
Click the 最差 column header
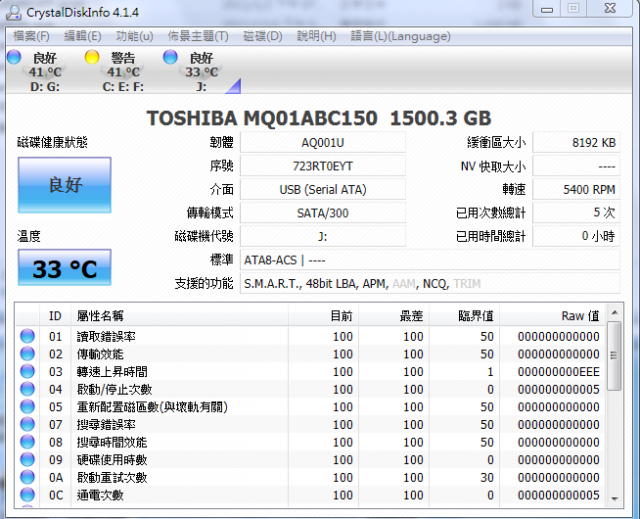(394, 315)
